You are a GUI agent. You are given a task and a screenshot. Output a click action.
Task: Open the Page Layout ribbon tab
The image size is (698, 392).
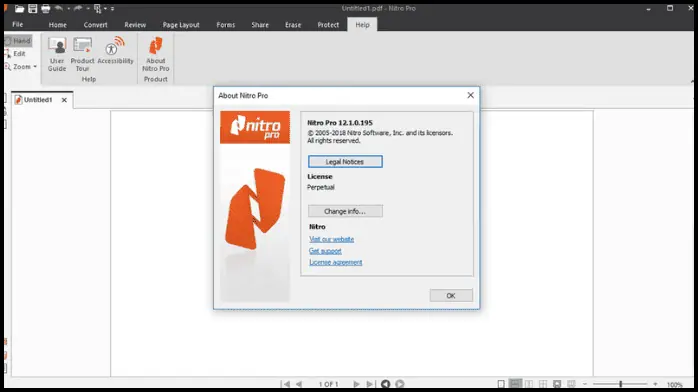point(181,25)
